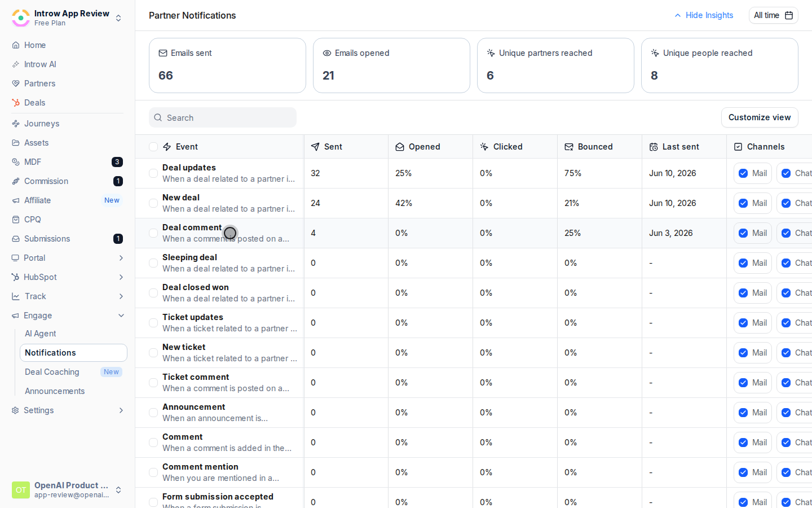This screenshot has height=508, width=812.
Task: Uncheck Mail channel for New deal
Action: [743, 203]
